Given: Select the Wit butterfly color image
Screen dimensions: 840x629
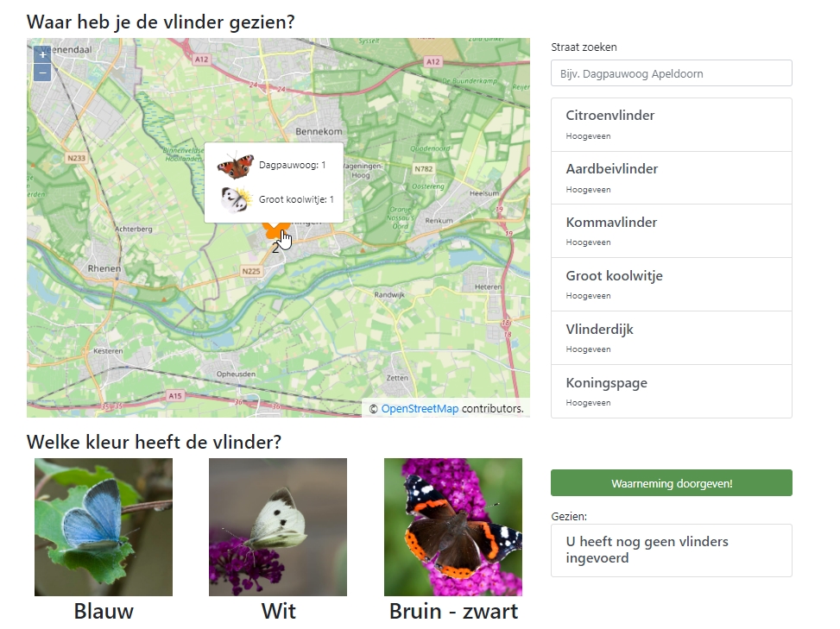Looking at the screenshot, I should [277, 526].
